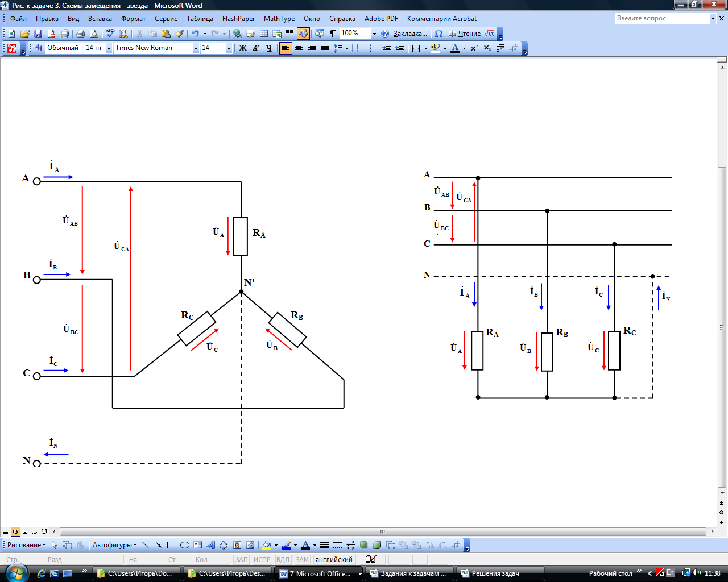
Task: Insert a table with the table icon
Action: click(x=264, y=34)
